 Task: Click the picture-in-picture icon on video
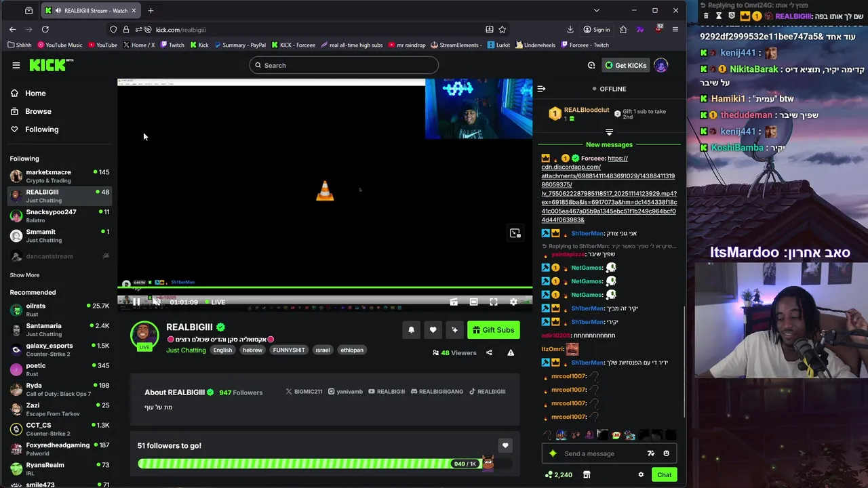[515, 233]
